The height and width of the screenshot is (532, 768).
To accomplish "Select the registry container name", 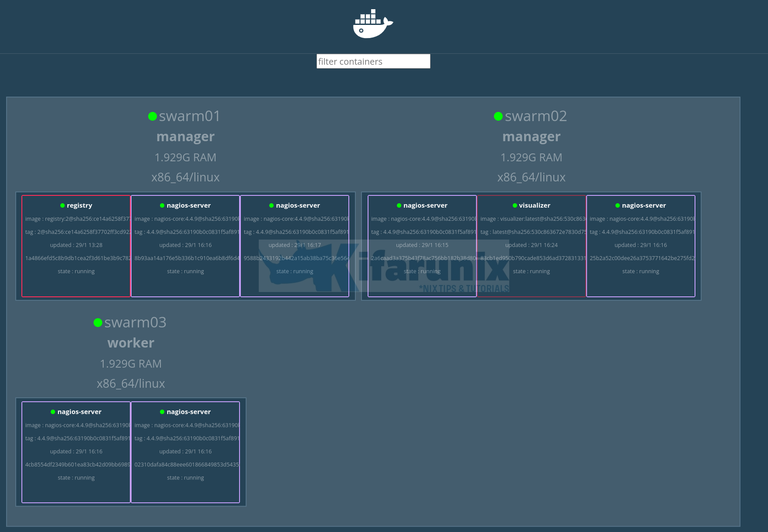I will click(x=80, y=205).
